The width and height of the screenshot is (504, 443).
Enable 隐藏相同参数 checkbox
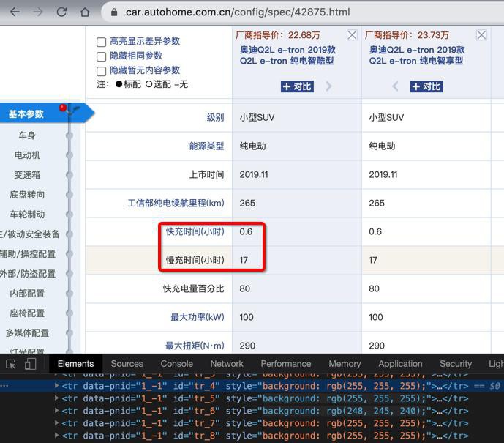click(101, 56)
